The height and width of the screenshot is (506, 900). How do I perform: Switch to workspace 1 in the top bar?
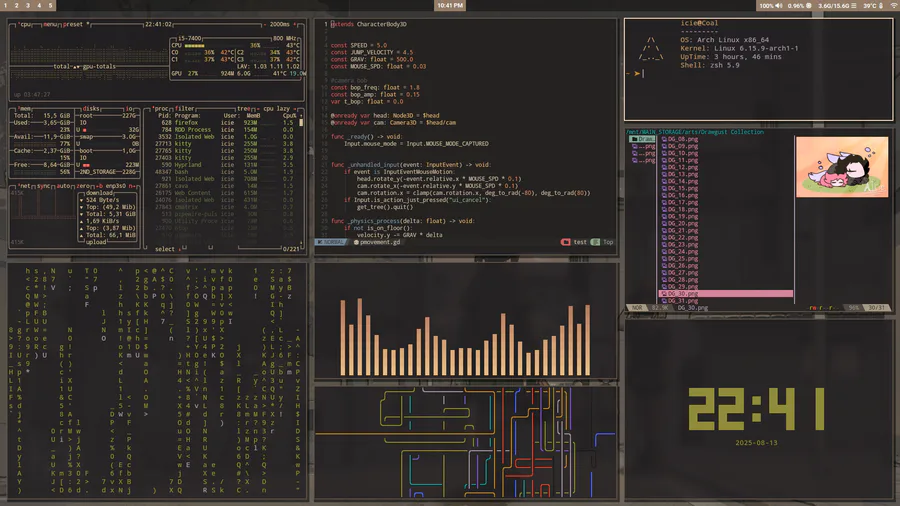coord(6,6)
